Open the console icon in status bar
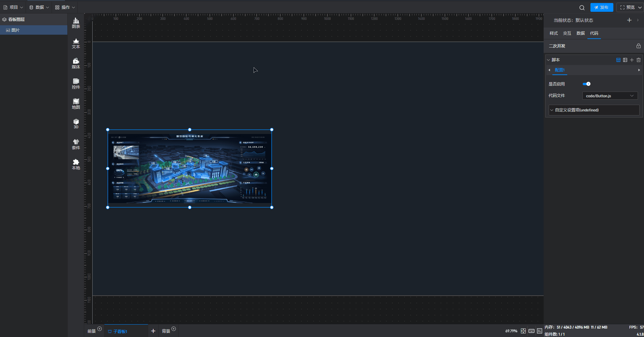The height and width of the screenshot is (337, 644). tap(540, 331)
